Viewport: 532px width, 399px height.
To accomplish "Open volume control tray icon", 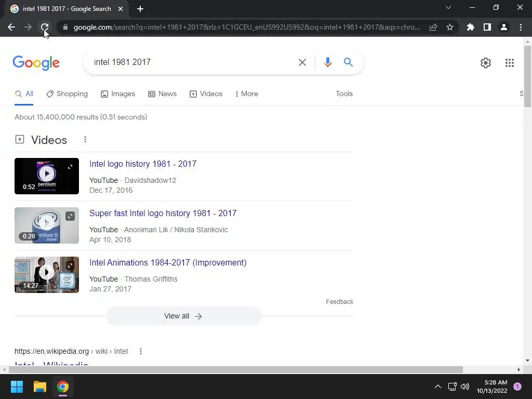I will tap(465, 387).
